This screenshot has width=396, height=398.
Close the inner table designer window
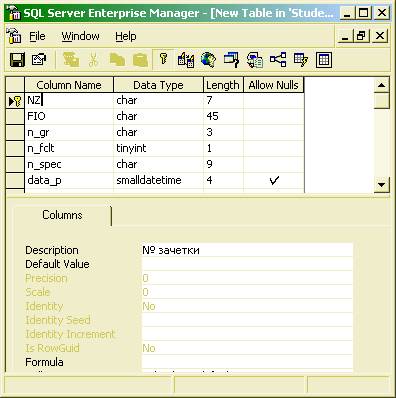click(380, 36)
